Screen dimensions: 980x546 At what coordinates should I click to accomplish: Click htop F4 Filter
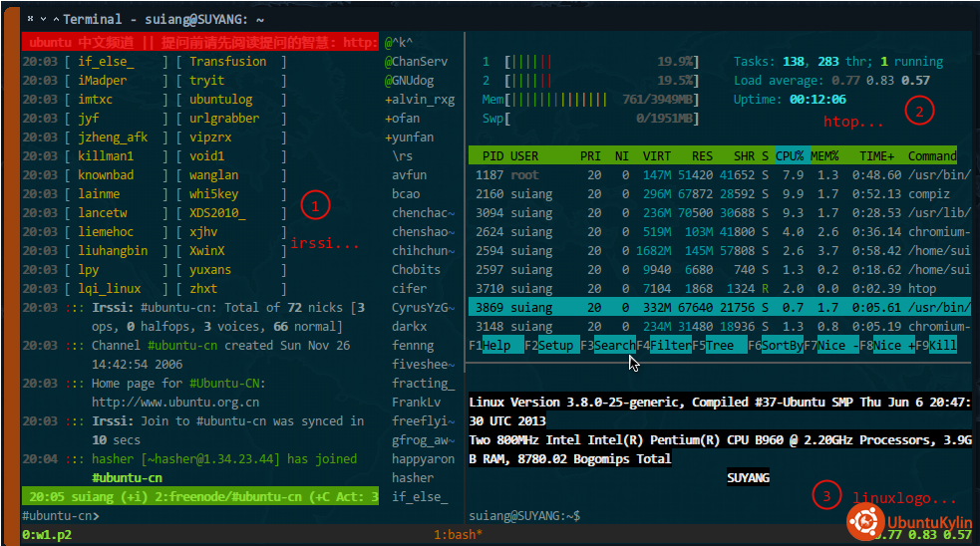tap(664, 346)
